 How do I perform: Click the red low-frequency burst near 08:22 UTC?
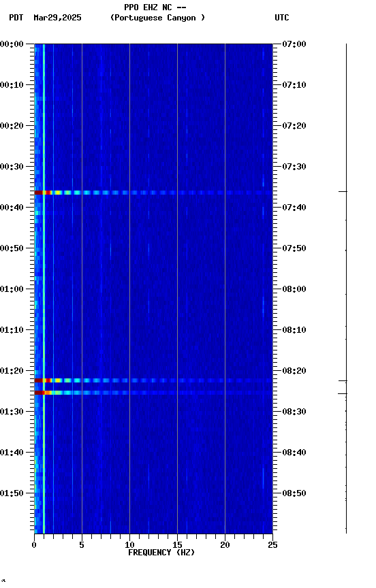(42, 380)
